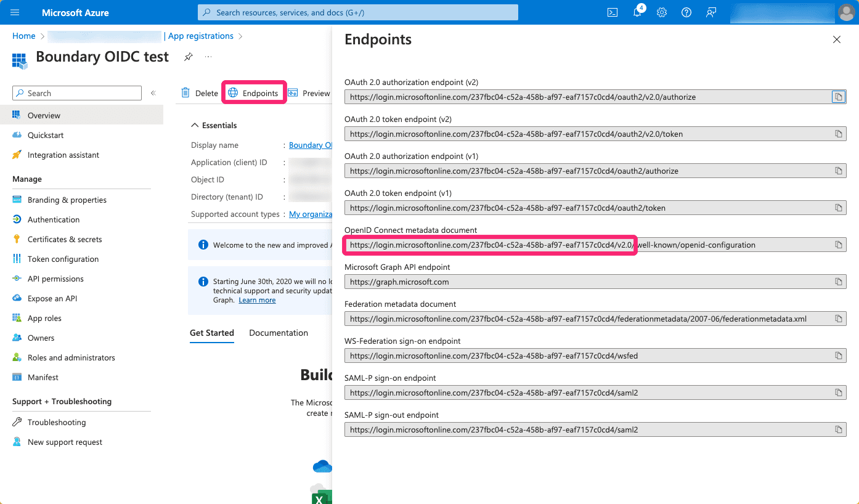
Task: Go to Home breadcrumb
Action: coord(23,36)
